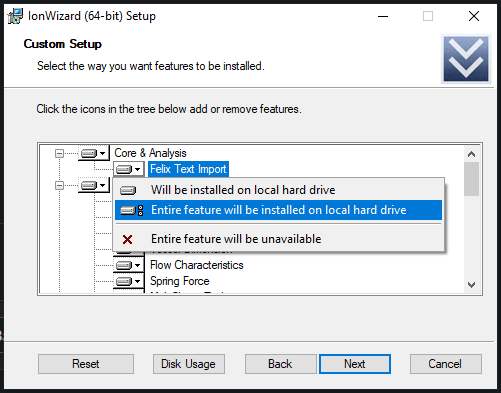Select the Felix Text Import tree item

pyautogui.click(x=188, y=169)
